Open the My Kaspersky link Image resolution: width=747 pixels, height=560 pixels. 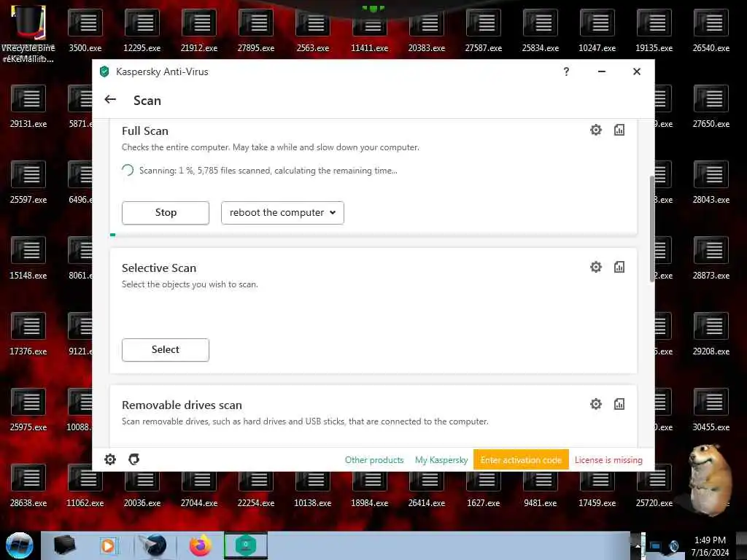441,460
